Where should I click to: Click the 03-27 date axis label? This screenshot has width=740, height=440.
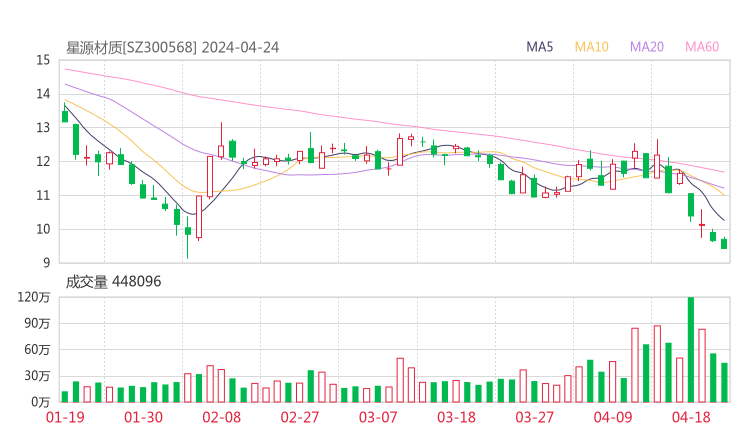click(x=534, y=417)
